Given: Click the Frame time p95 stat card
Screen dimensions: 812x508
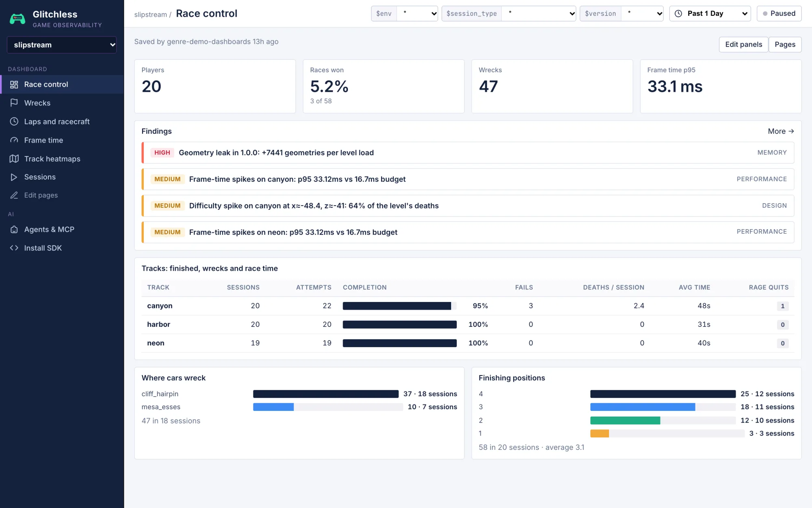Looking at the screenshot, I should [x=721, y=86].
